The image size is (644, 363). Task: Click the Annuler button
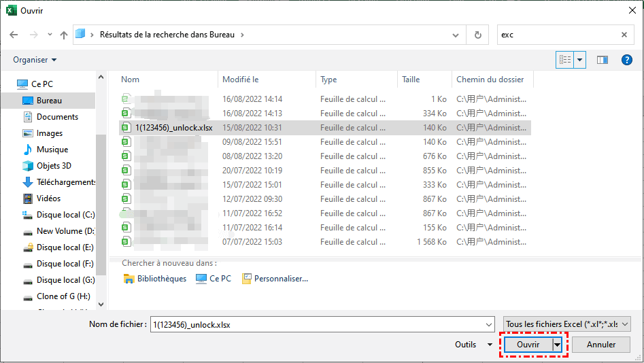coord(601,345)
